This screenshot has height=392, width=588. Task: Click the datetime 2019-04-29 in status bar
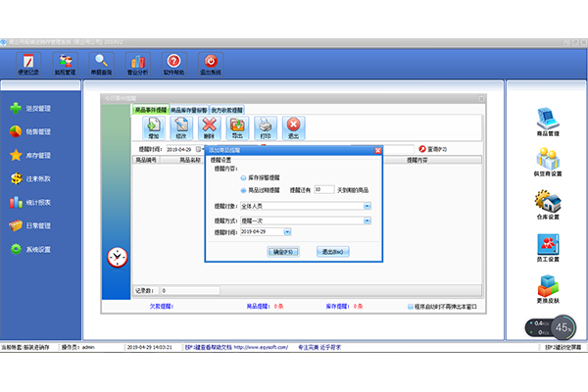click(149, 347)
